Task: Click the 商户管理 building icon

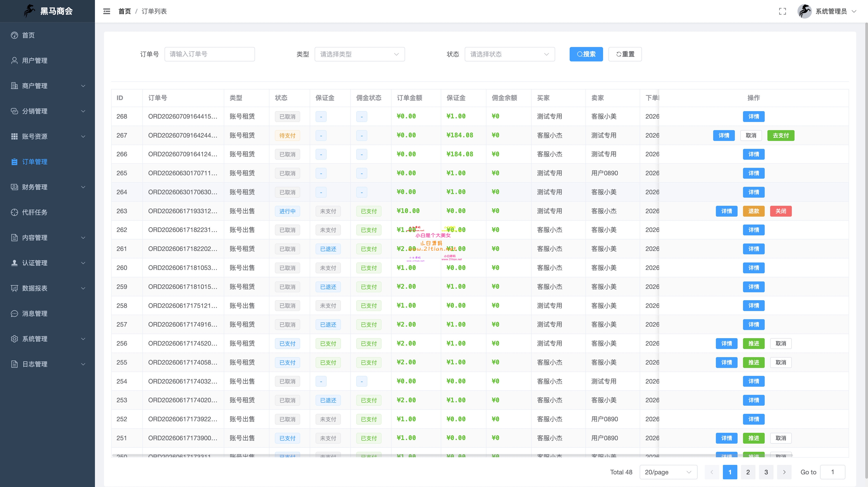Action: 14,86
